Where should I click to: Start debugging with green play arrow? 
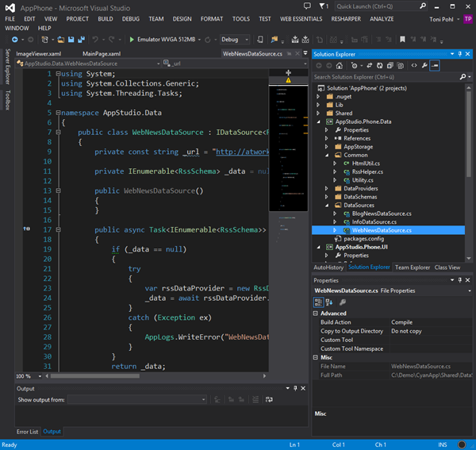click(132, 39)
